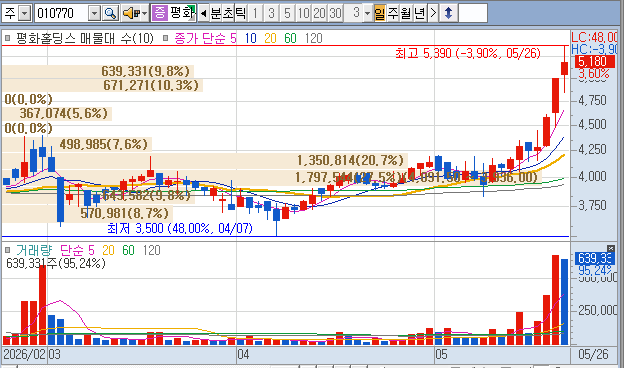Click the right chevron after 년

433,13
